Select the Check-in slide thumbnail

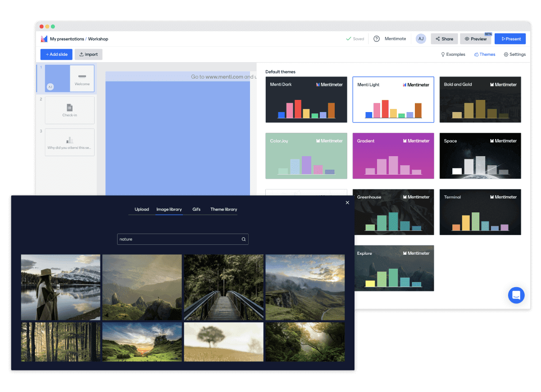tap(70, 110)
